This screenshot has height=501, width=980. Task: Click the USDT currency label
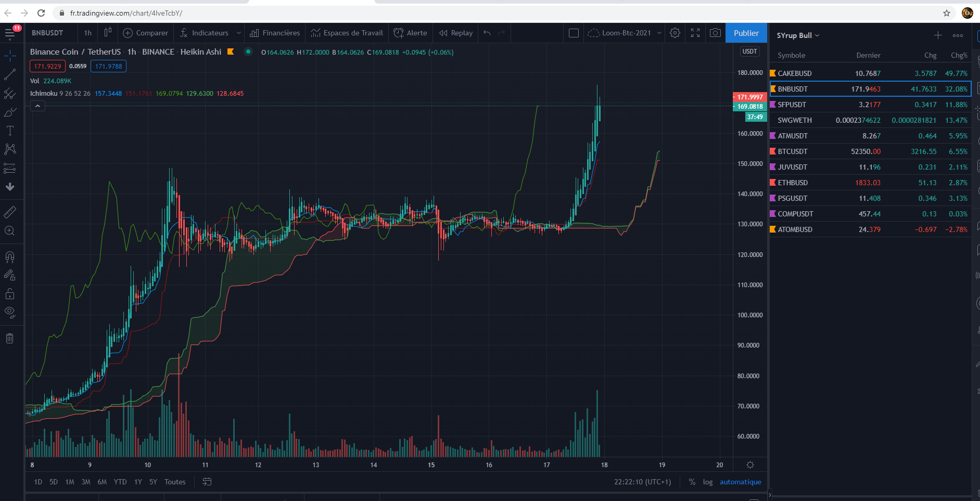750,52
